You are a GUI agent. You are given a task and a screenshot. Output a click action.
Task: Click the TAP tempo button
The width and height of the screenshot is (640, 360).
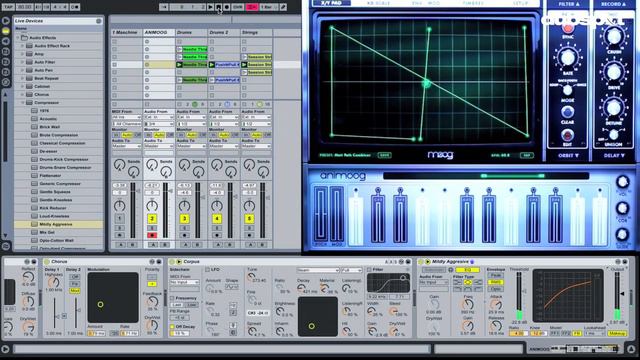pyautogui.click(x=8, y=7)
